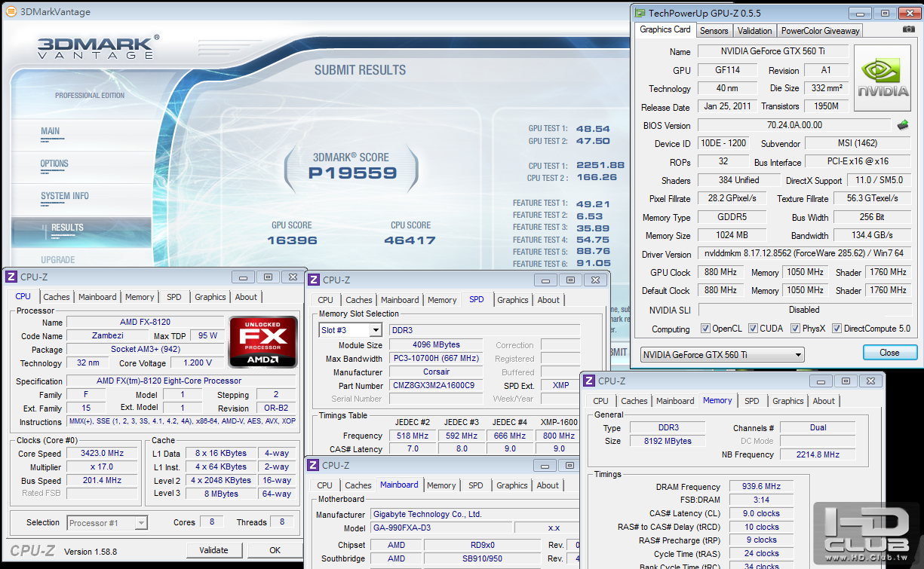Click UPGRADE in 3DMark Vantage sidebar
The width and height of the screenshot is (924, 569).
[58, 260]
